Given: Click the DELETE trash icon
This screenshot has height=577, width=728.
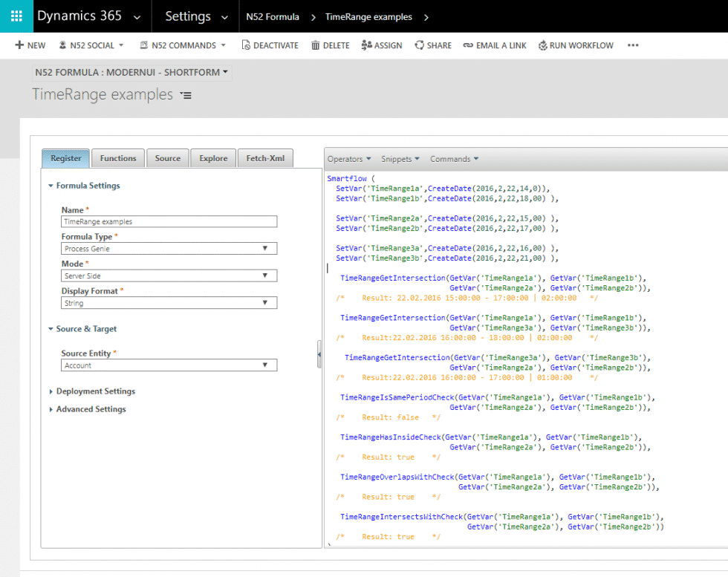Looking at the screenshot, I should tap(315, 45).
